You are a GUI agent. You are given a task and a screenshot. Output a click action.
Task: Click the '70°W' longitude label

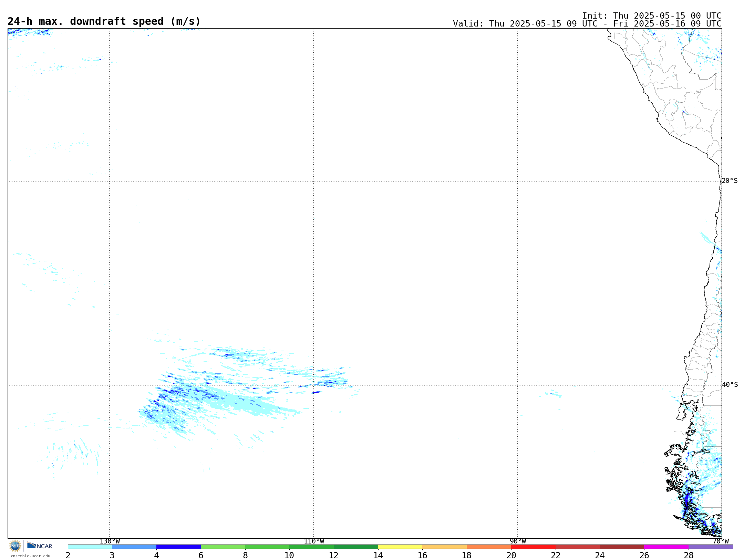point(721,541)
